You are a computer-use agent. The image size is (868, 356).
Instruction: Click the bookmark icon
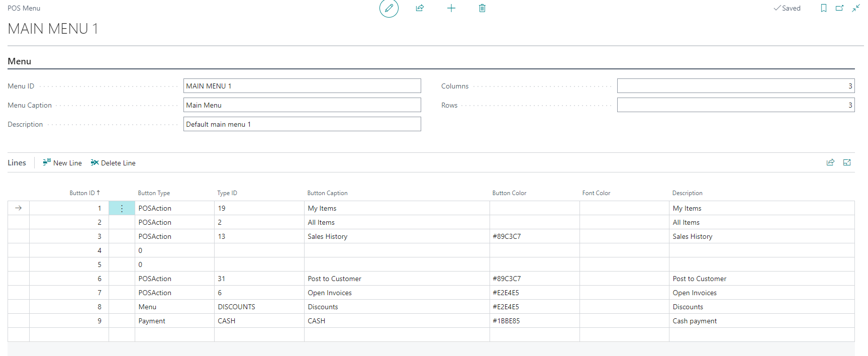[x=823, y=8]
